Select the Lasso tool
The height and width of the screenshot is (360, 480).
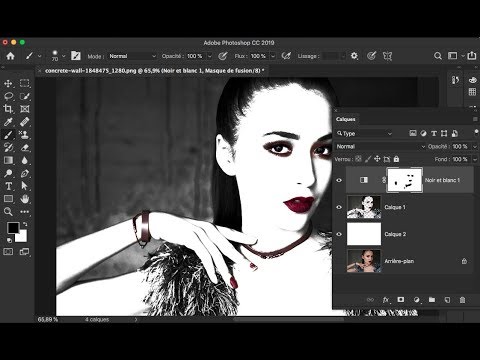[x=8, y=96]
